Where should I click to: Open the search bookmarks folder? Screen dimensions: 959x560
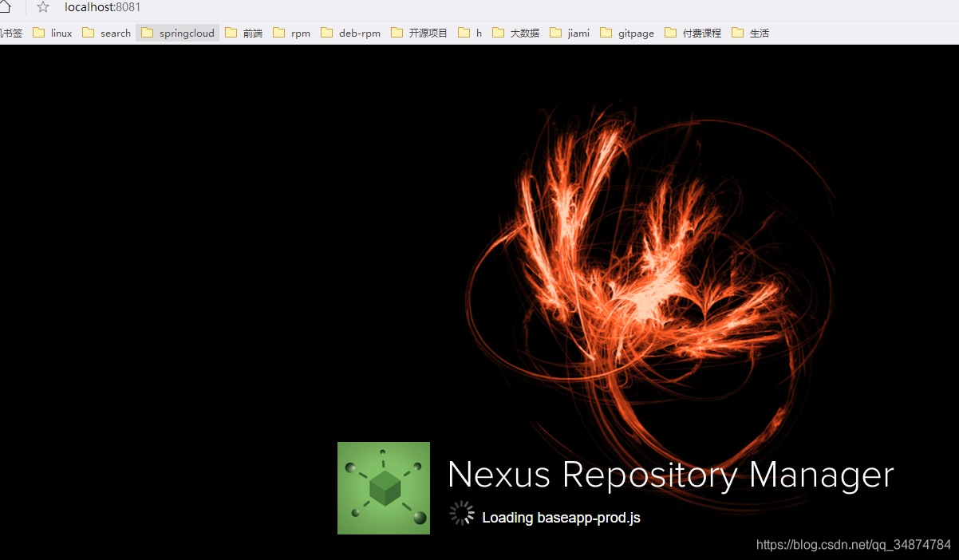[x=107, y=33]
